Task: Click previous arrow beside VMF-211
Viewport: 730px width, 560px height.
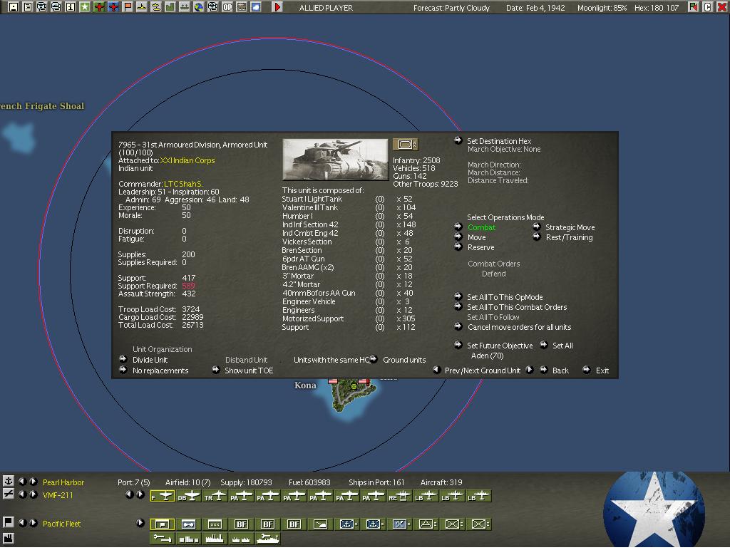Action: coord(22,494)
